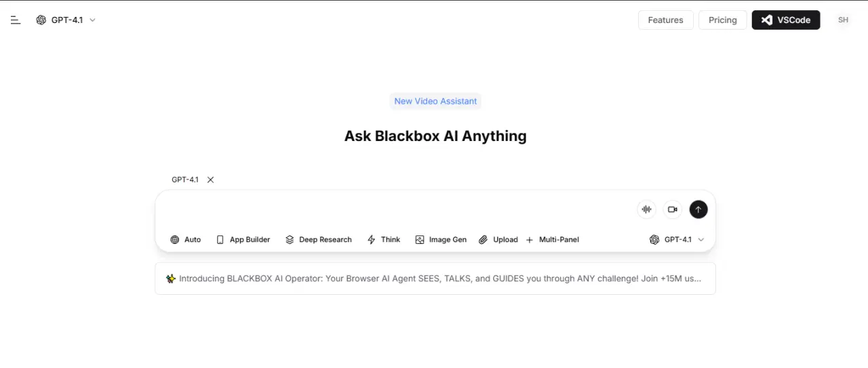Open the SH user profile avatar

pos(843,20)
